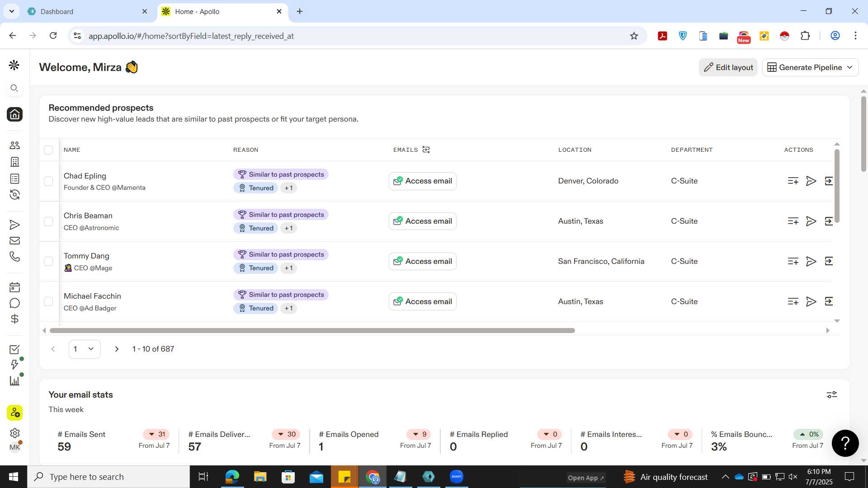Select the Michael Facchin row checkbox
868x488 pixels.
click(x=48, y=301)
